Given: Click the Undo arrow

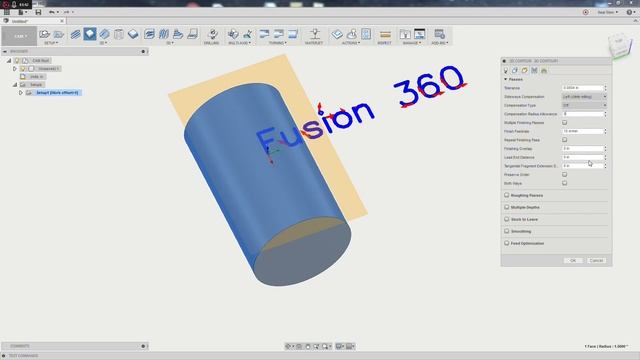Looking at the screenshot, I should point(51,12).
